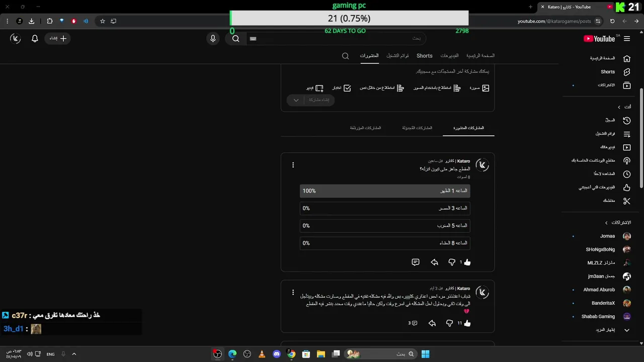This screenshot has width=644, height=362.
Task: Share the apology post
Action: point(432,323)
